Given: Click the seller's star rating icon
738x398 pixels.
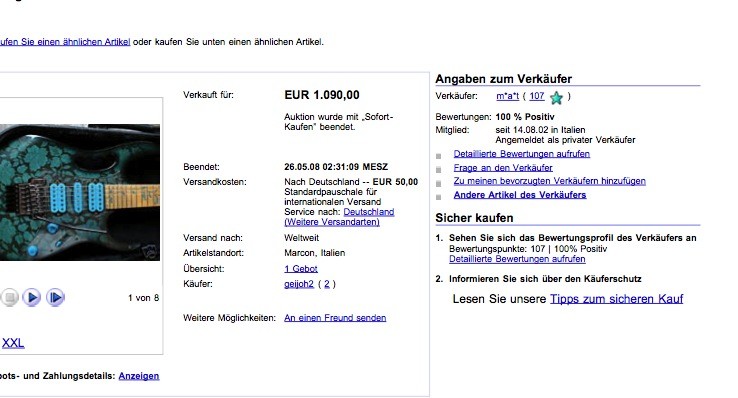Looking at the screenshot, I should point(556,97).
